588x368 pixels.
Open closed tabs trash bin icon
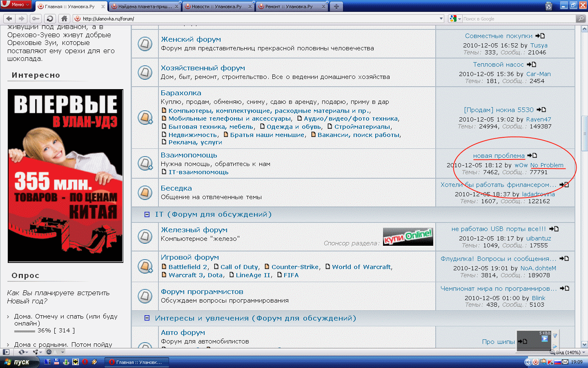(549, 6)
